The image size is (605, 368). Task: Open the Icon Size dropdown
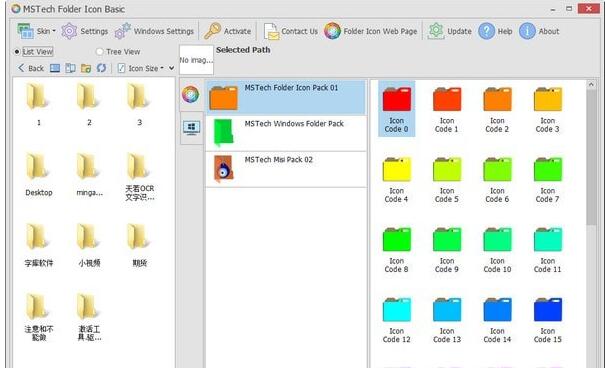click(x=140, y=68)
